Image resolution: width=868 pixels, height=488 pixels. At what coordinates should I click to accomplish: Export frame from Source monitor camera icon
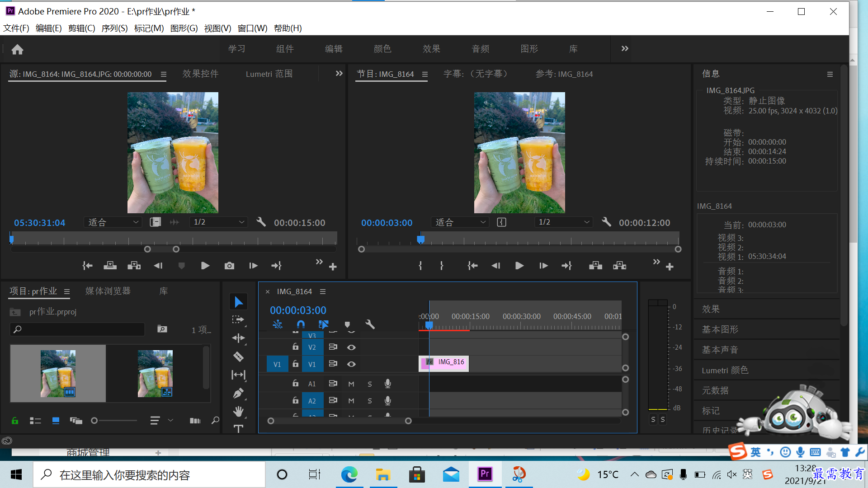(229, 266)
